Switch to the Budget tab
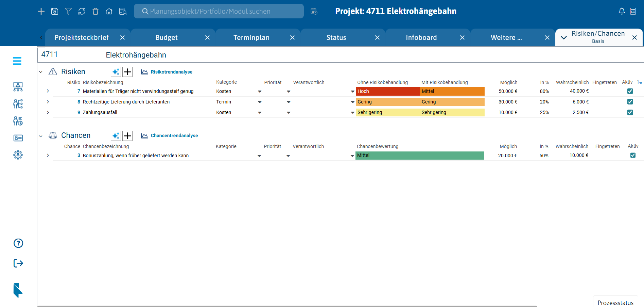Image resolution: width=644 pixels, height=307 pixels. click(x=167, y=37)
